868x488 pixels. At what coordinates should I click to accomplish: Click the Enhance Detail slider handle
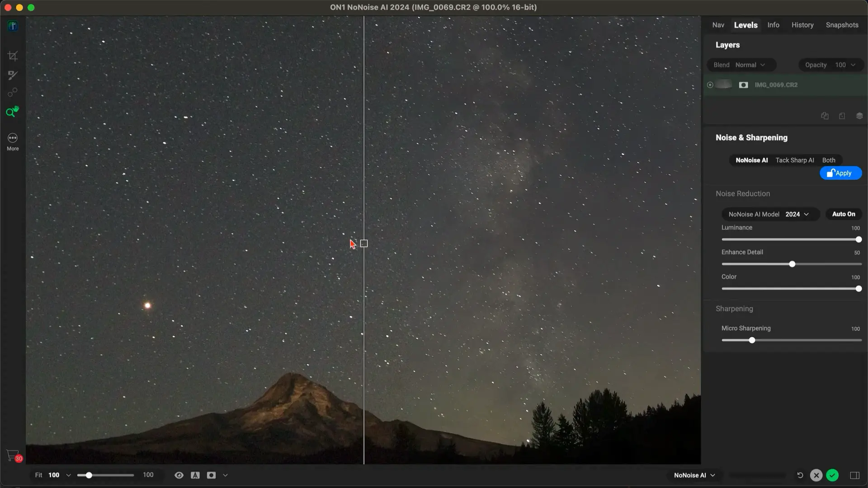tap(792, 264)
